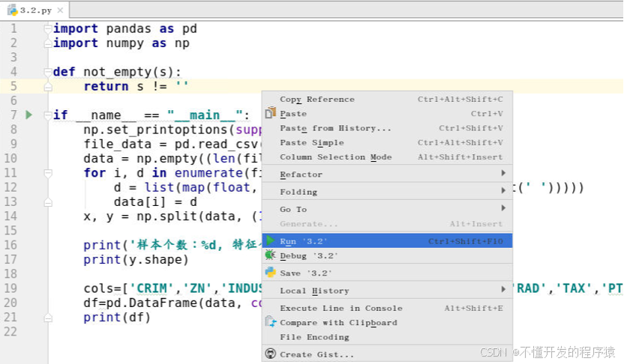
Task: Click the 'print(y.shape)' line
Action: coord(136,259)
